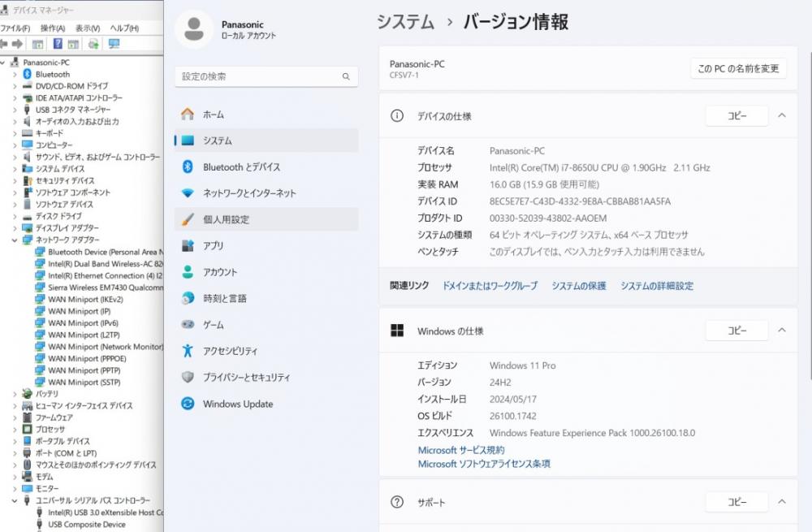812x532 pixels.
Task: Open the ドメインまたはワークグループ link
Action: [490, 285]
